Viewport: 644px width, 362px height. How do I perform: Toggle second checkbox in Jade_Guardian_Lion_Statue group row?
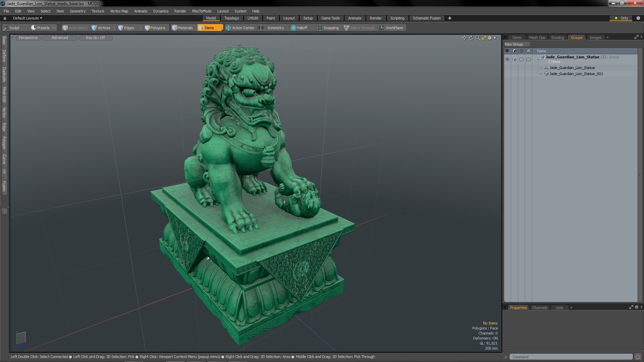click(528, 59)
